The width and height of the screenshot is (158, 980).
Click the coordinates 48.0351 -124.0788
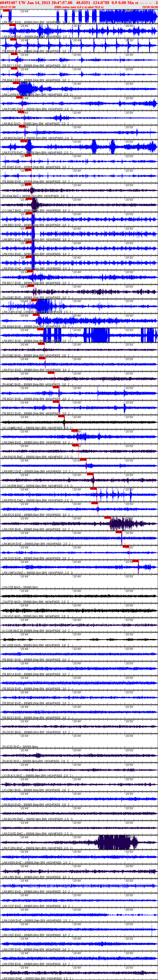pyautogui.click(x=93, y=3)
